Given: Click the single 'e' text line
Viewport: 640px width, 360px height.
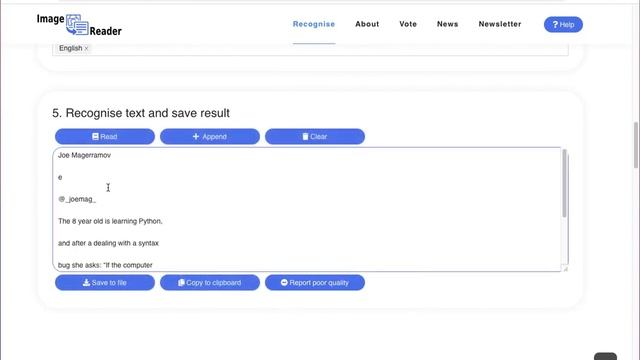Looking at the screenshot, I should click(60, 177).
